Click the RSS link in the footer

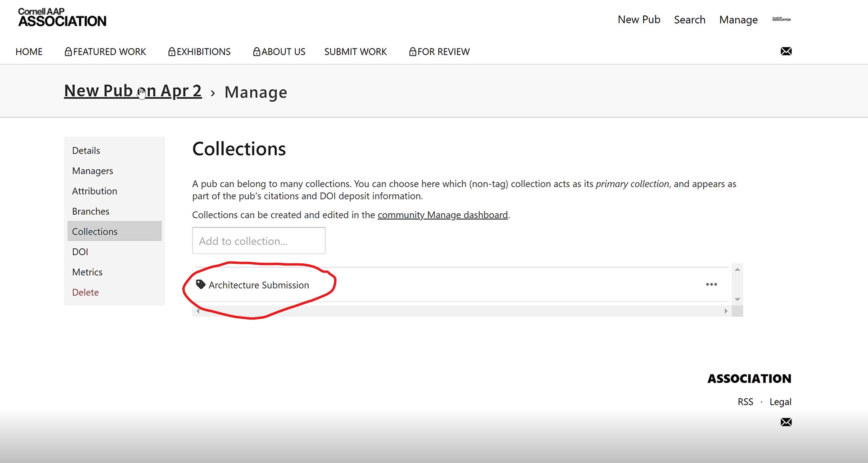(x=745, y=401)
